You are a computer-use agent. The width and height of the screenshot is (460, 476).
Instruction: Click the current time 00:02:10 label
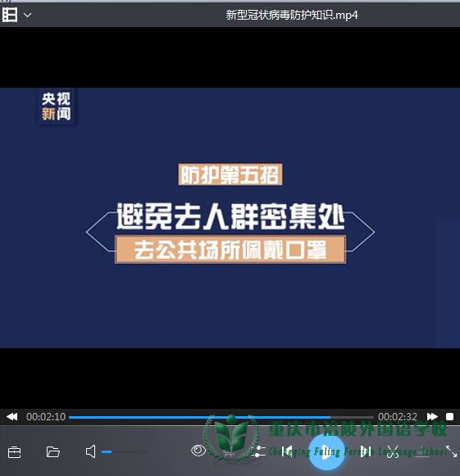[x=46, y=417]
